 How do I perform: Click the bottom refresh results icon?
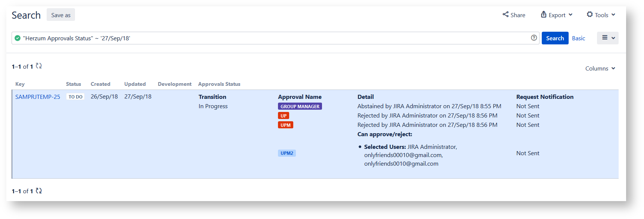pyautogui.click(x=39, y=191)
